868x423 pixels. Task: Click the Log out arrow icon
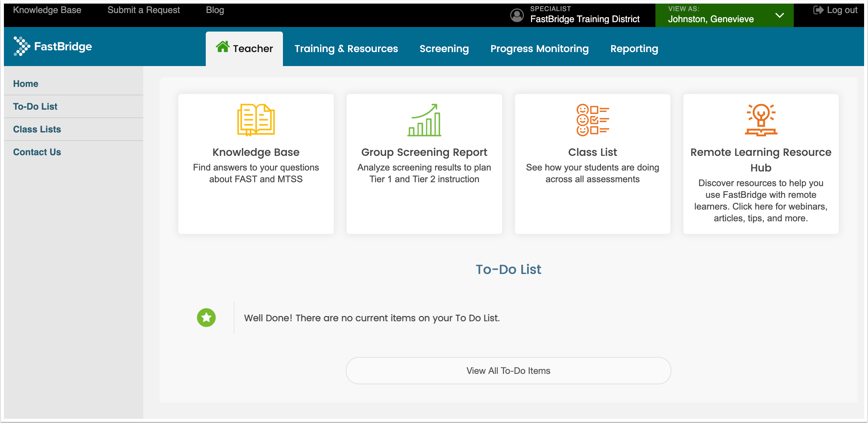[x=818, y=10]
